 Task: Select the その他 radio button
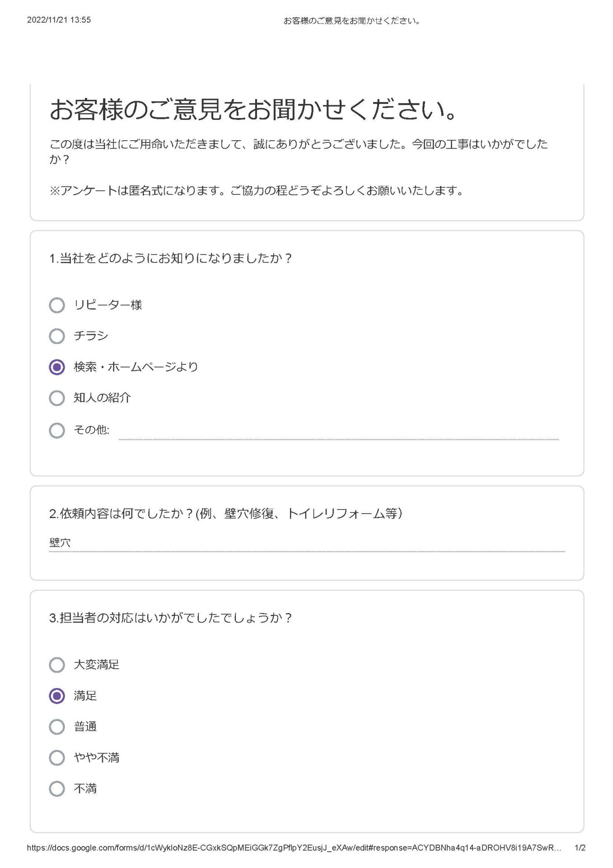tap(57, 430)
